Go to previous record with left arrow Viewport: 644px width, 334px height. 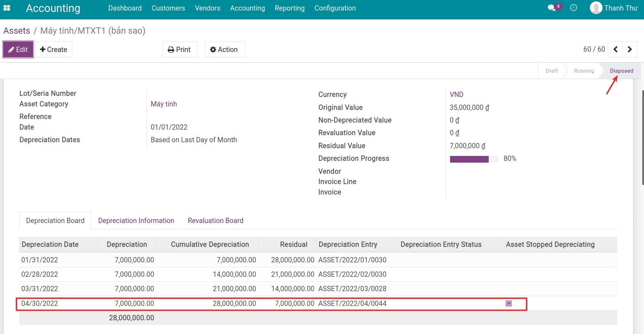(616, 50)
